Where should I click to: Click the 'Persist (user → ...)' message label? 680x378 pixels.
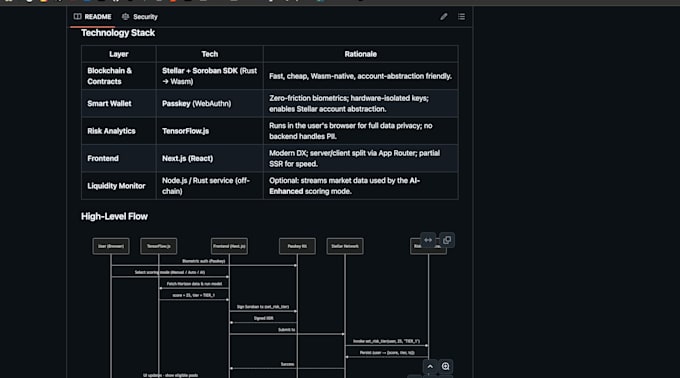[387, 352]
